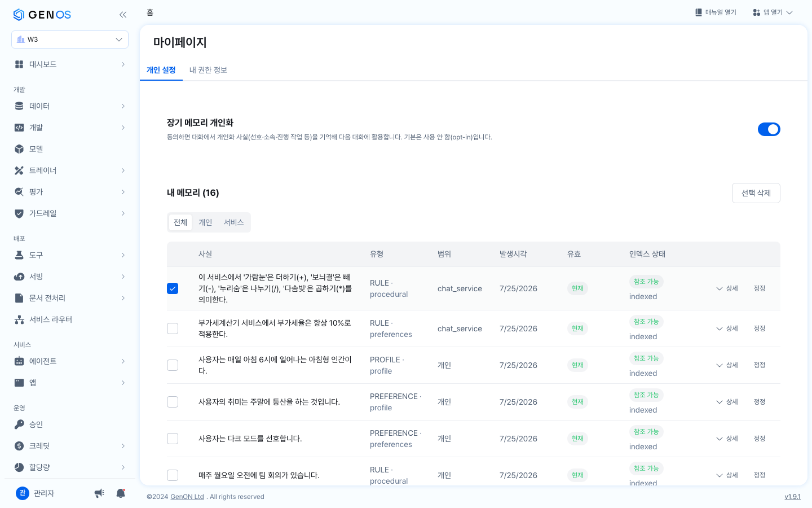Select checkbox for 등산 hobby memory

coord(173,402)
